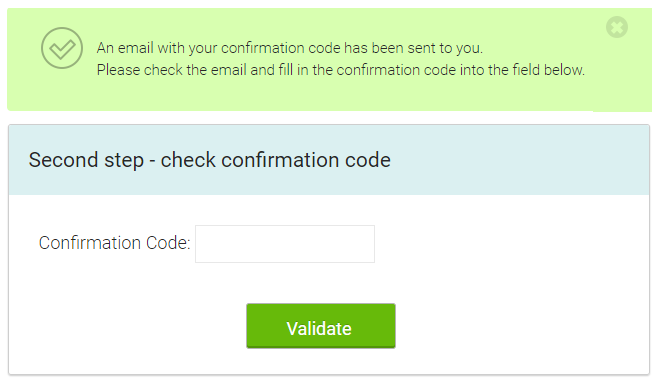Dismiss the green confirmation email notification
The width and height of the screenshot is (660, 384).
coord(617,27)
